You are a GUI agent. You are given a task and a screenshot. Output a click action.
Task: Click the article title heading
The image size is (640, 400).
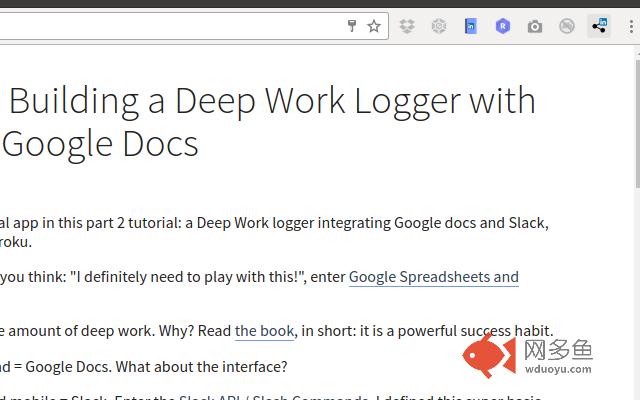tap(270, 122)
